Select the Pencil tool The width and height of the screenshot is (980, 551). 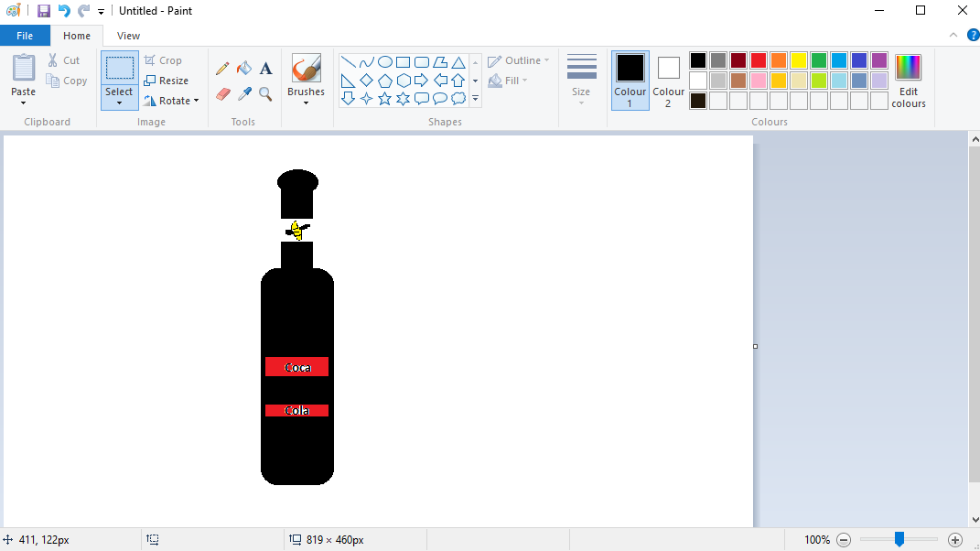[222, 68]
